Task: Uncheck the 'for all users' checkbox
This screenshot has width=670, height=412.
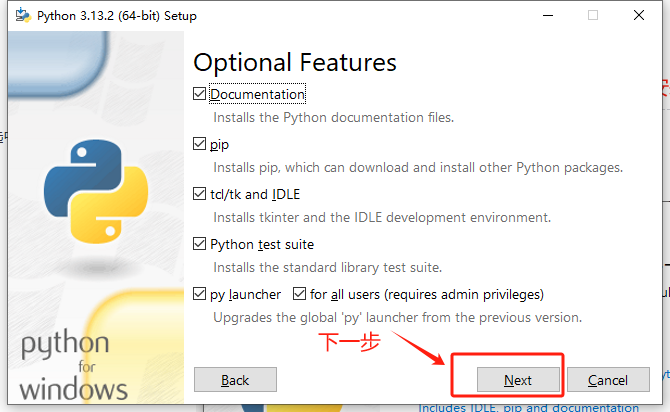Action: coord(299,294)
